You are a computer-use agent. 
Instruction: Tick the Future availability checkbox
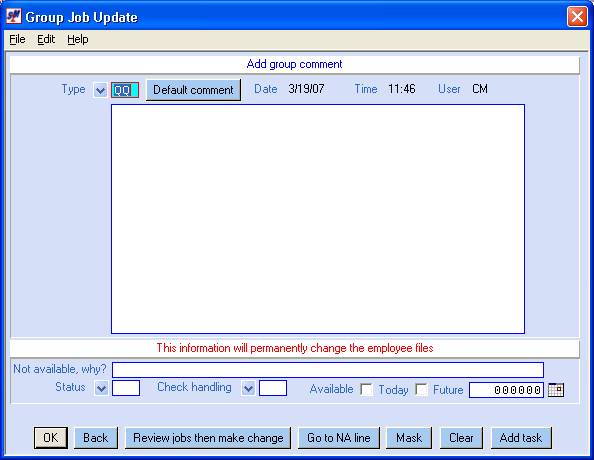(421, 390)
